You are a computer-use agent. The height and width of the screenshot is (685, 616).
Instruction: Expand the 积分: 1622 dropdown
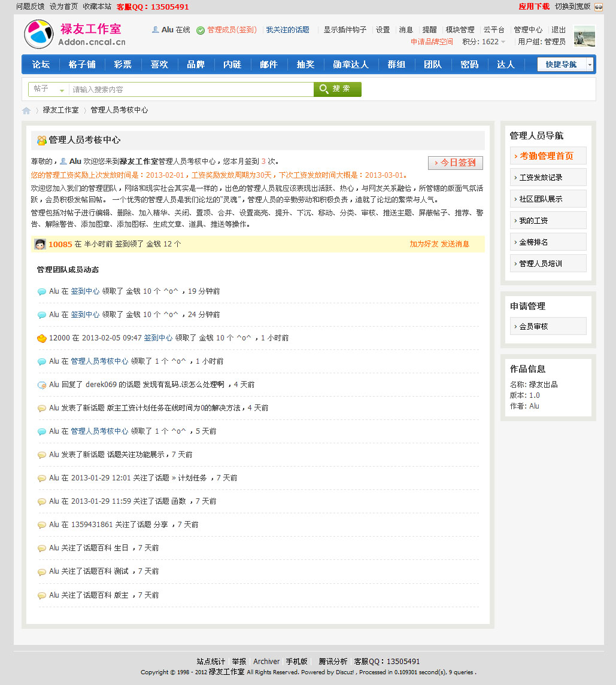point(503,42)
